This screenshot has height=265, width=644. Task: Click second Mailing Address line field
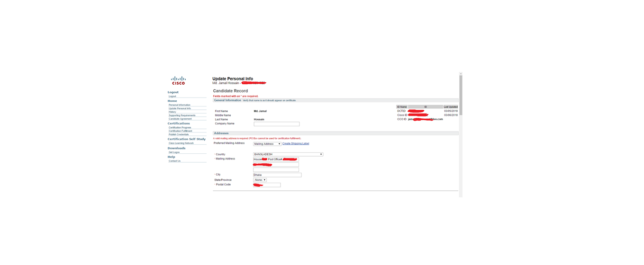click(276, 165)
